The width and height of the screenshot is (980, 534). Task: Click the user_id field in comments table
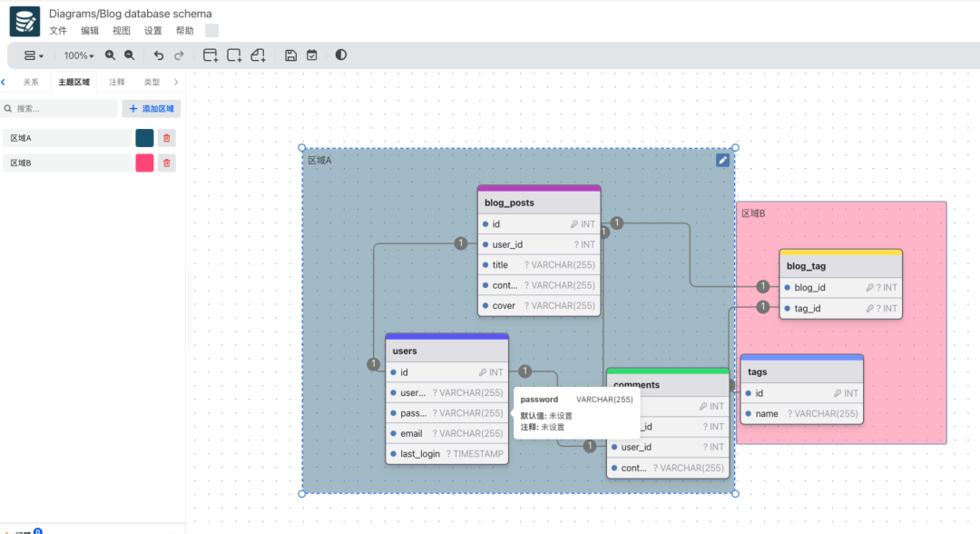(x=668, y=447)
